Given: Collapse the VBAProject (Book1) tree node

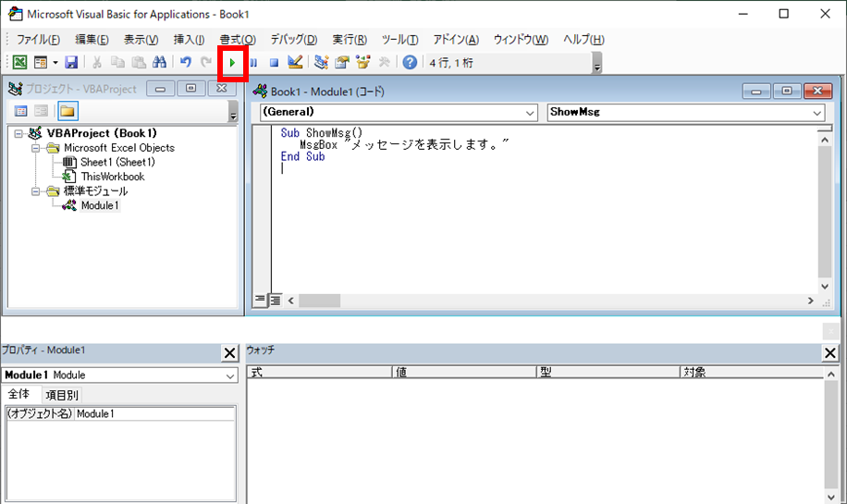Looking at the screenshot, I should [x=18, y=133].
